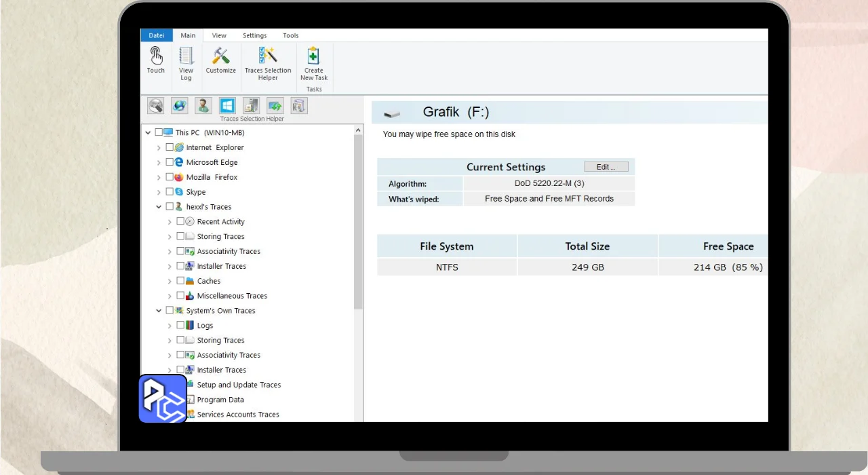Click the green user traces helper icon
868x475 pixels.
point(203,106)
